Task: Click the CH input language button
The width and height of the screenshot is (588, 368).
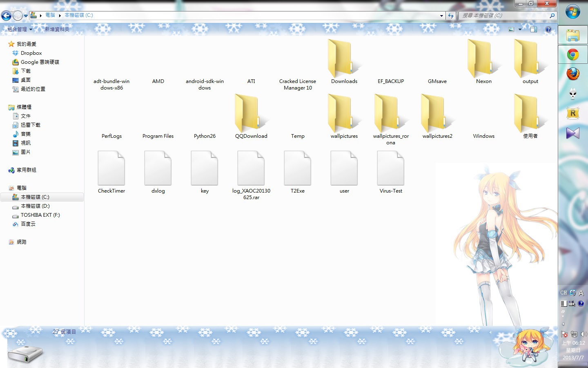Action: (x=563, y=293)
